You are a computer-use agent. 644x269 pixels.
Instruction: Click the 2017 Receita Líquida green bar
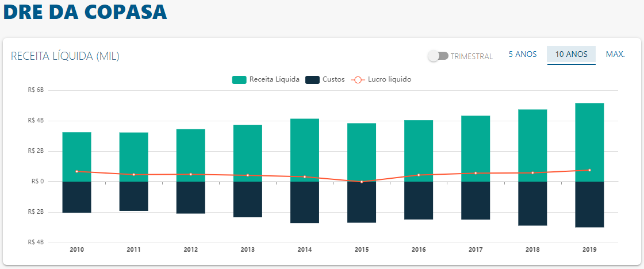pyautogui.click(x=476, y=149)
